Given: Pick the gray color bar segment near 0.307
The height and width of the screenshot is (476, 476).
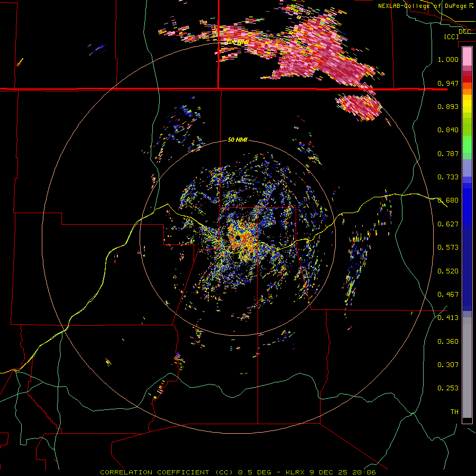Looking at the screenshot, I should 467,368.
